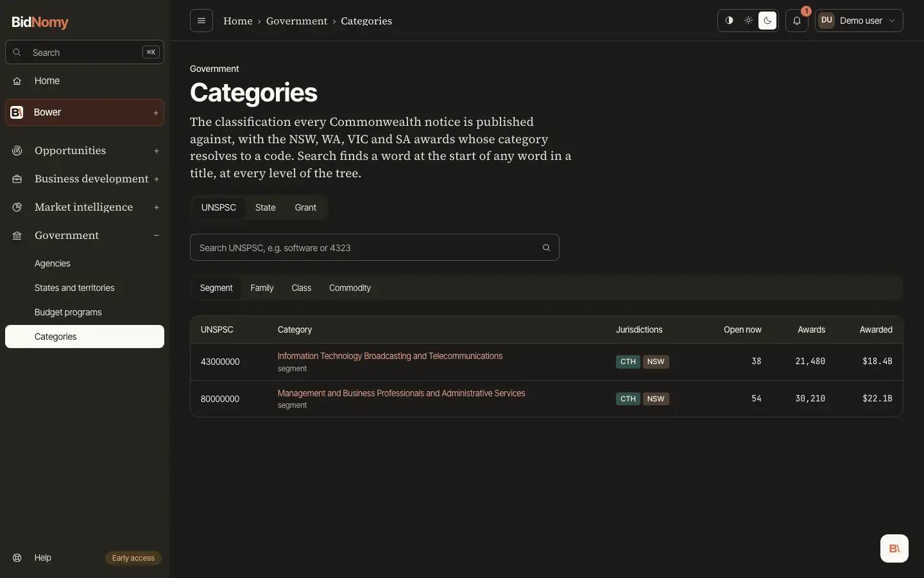Toggle the sidebar menu button
Viewport: 924px width, 578px height.
click(x=201, y=21)
